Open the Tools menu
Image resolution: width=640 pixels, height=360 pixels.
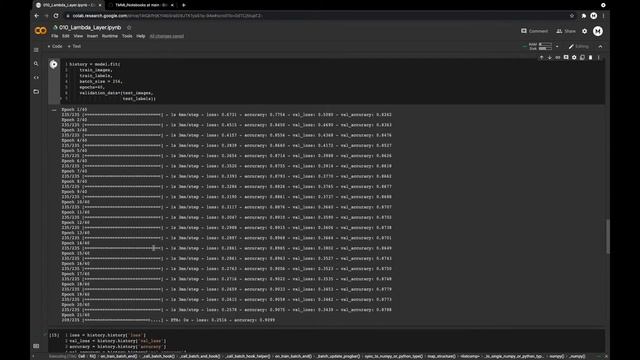click(x=127, y=36)
